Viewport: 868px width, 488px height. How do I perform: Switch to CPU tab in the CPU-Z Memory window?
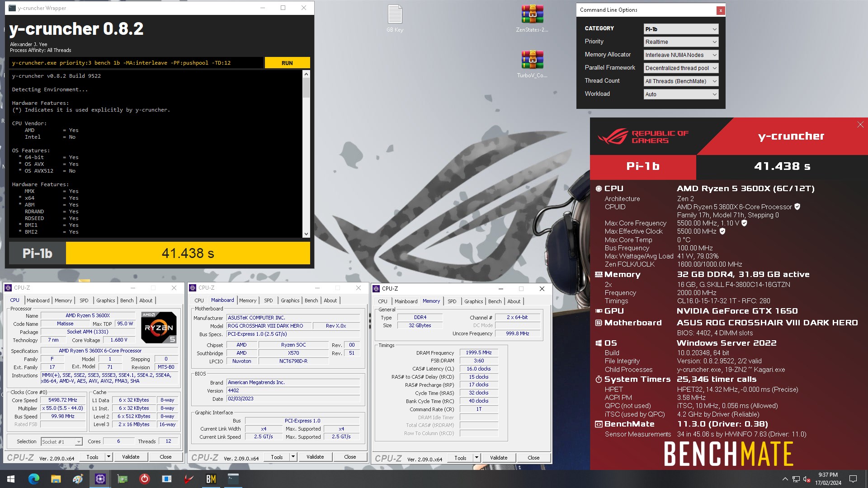382,301
